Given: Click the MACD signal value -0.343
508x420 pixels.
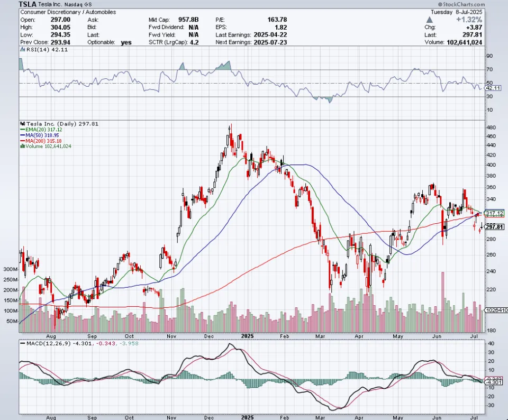Looking at the screenshot, I should point(106,343).
